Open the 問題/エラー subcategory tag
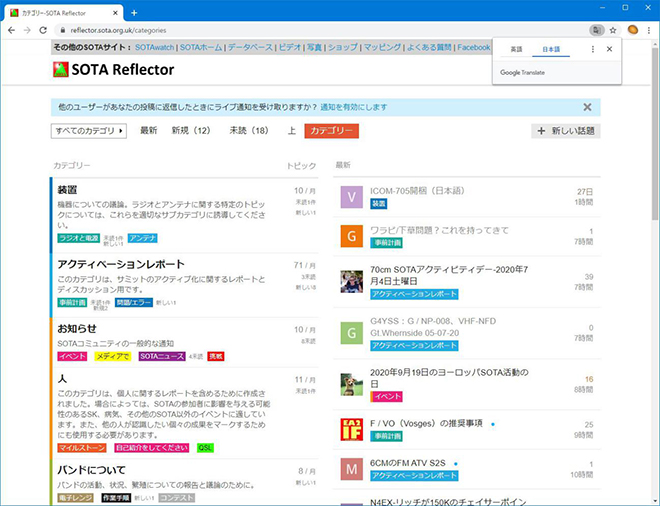660x506 pixels. pyautogui.click(x=133, y=303)
